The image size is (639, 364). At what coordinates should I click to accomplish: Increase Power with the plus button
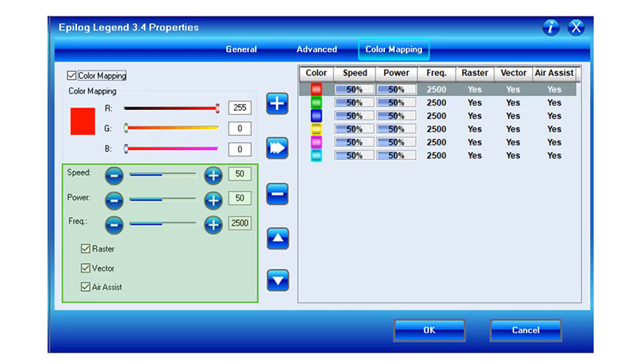(213, 200)
